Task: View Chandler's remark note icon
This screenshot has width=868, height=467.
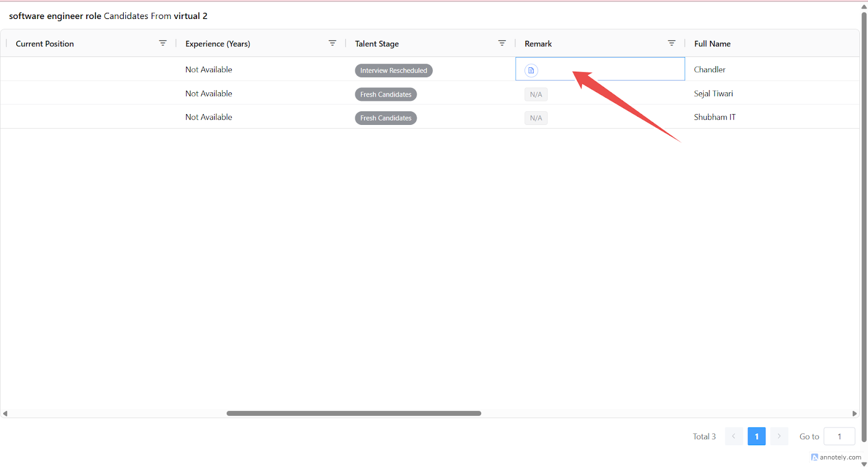Action: pyautogui.click(x=531, y=70)
